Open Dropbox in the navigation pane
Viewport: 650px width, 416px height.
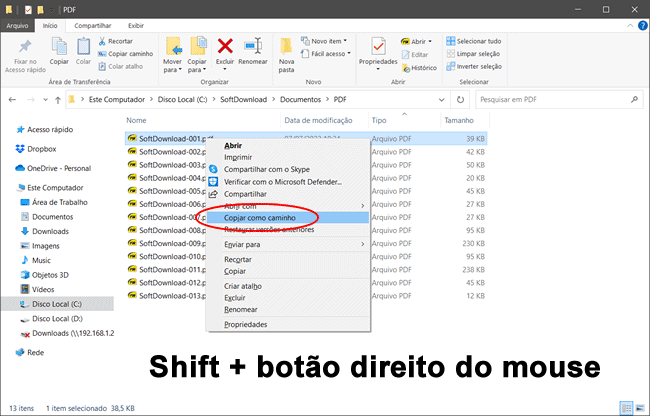pos(40,149)
